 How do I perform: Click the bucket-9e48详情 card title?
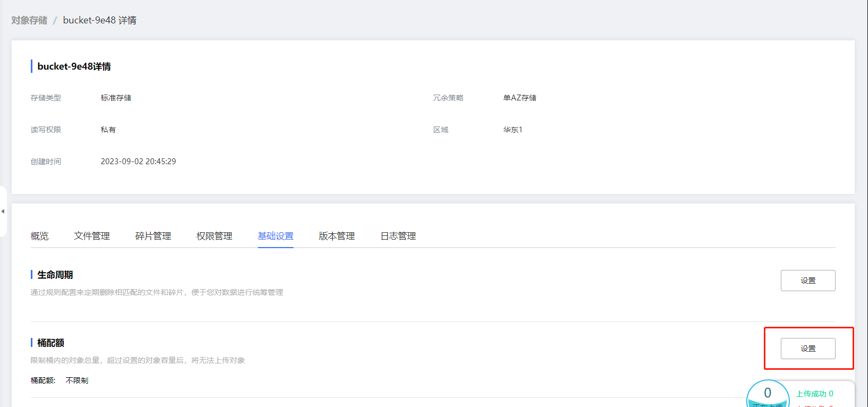pyautogui.click(x=74, y=66)
